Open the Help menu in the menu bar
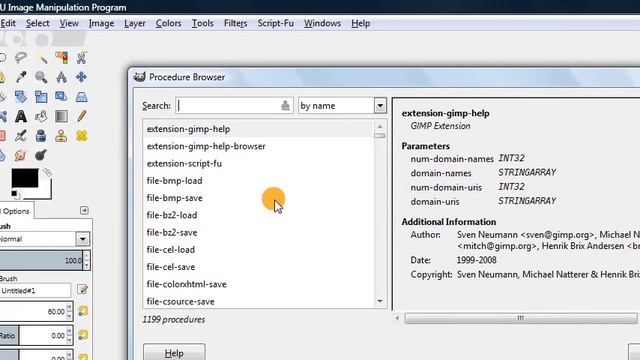Image resolution: width=640 pixels, height=360 pixels. coord(360,23)
